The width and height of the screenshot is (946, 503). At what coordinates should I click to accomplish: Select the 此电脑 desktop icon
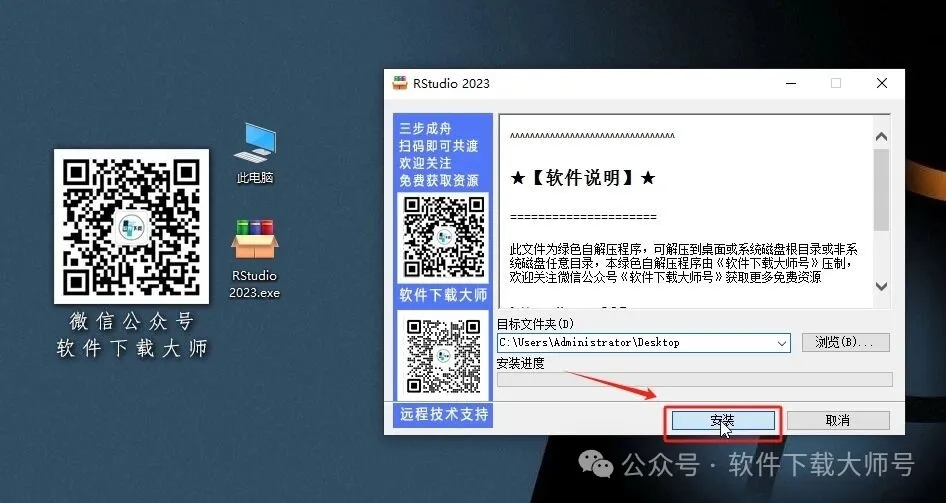[x=255, y=153]
